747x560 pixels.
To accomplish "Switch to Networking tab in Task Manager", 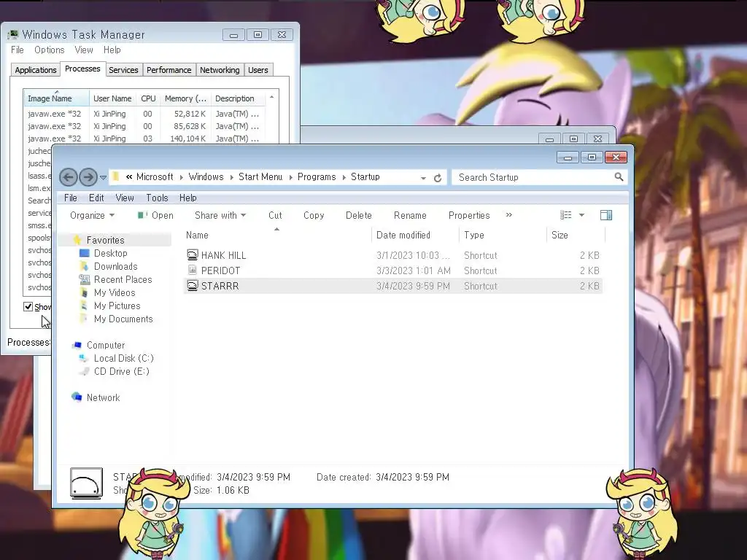I will pos(220,70).
